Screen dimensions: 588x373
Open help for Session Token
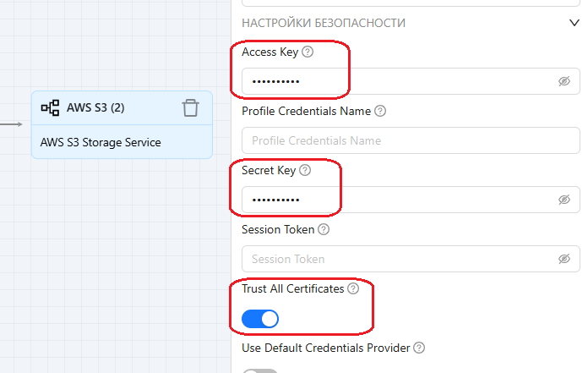324,229
